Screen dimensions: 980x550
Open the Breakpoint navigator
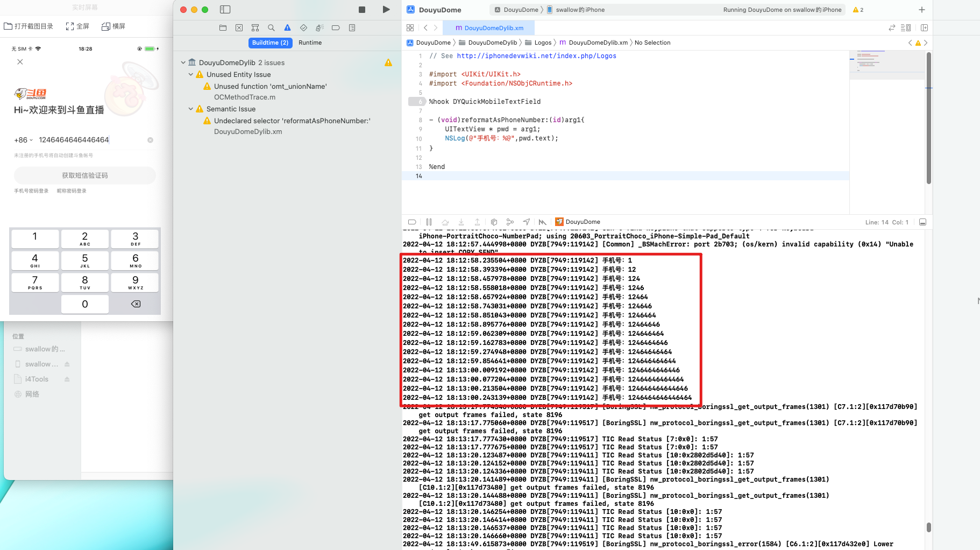coord(336,27)
